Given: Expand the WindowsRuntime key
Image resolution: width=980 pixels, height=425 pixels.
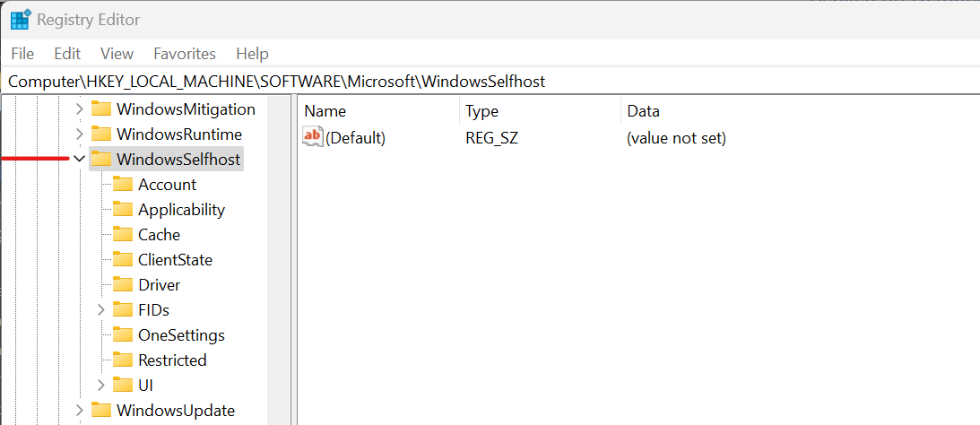Looking at the screenshot, I should [79, 134].
